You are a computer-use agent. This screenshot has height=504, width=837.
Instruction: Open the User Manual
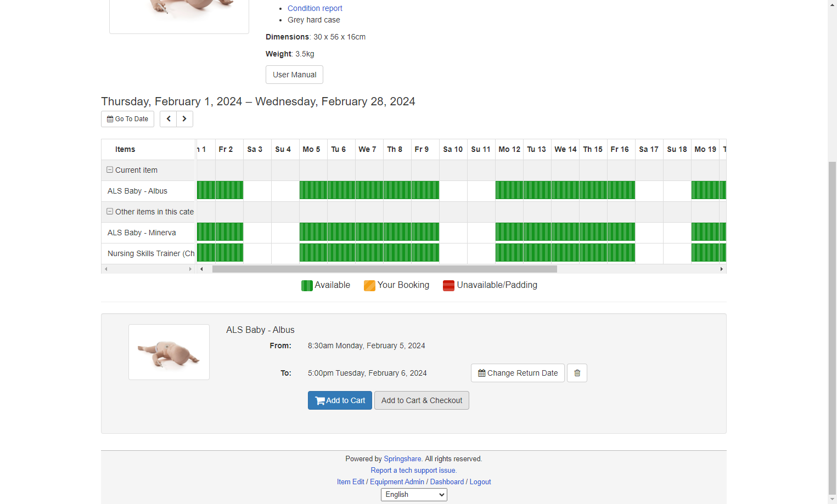click(294, 75)
